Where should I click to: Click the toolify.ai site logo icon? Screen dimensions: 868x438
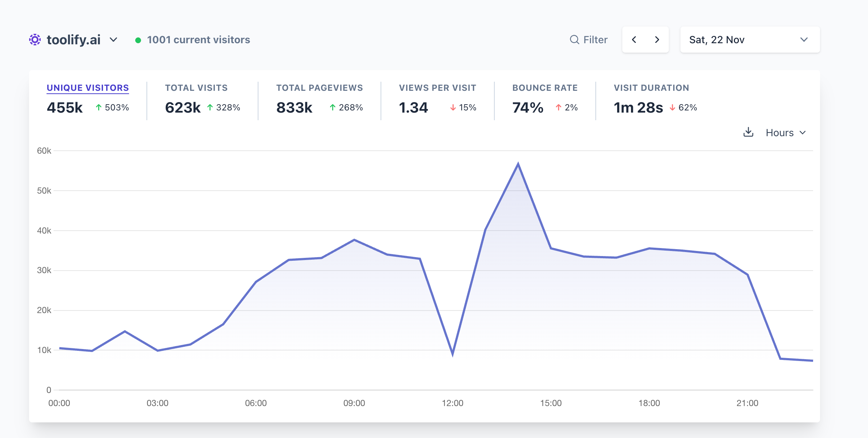tap(35, 40)
